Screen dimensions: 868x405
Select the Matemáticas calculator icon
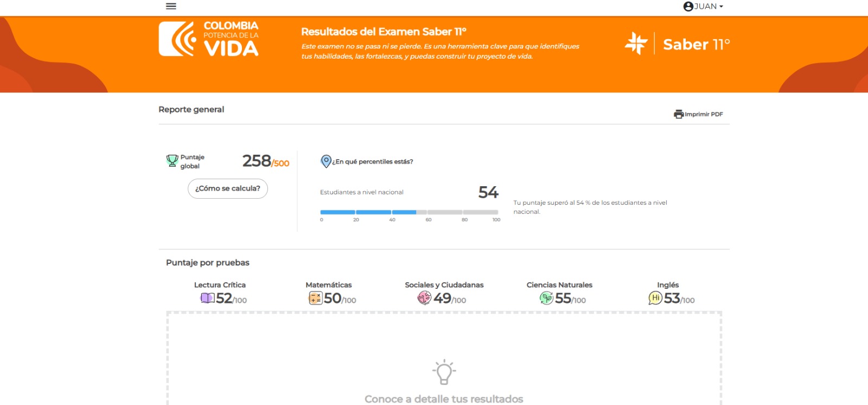(x=316, y=298)
